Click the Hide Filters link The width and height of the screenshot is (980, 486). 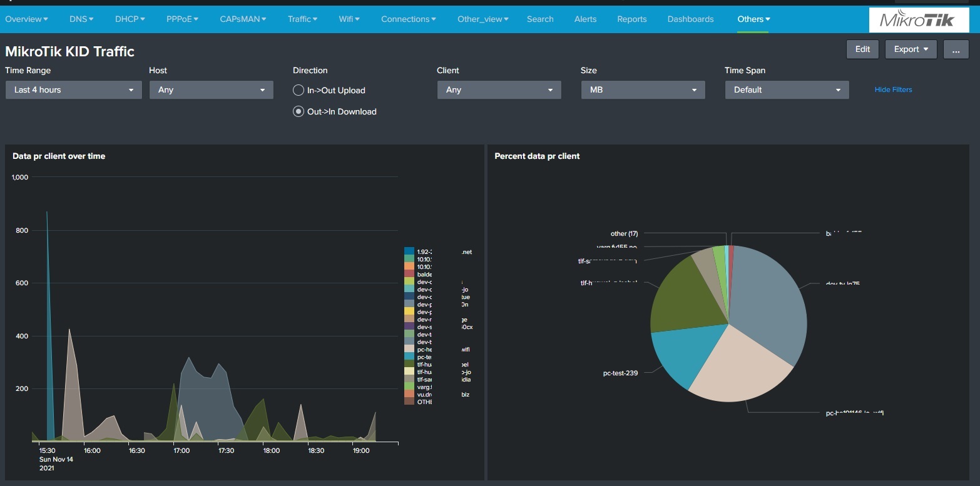coord(893,89)
